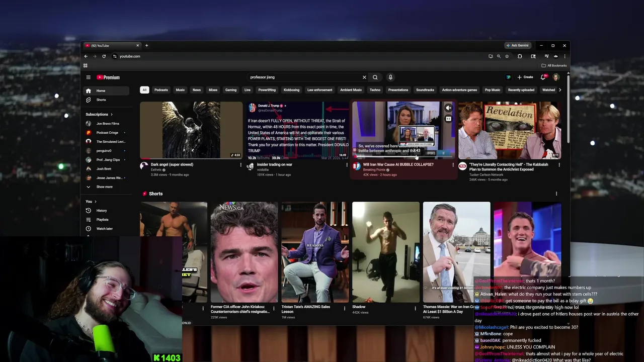Select the All filter chip
The image size is (644, 362).
click(144, 90)
